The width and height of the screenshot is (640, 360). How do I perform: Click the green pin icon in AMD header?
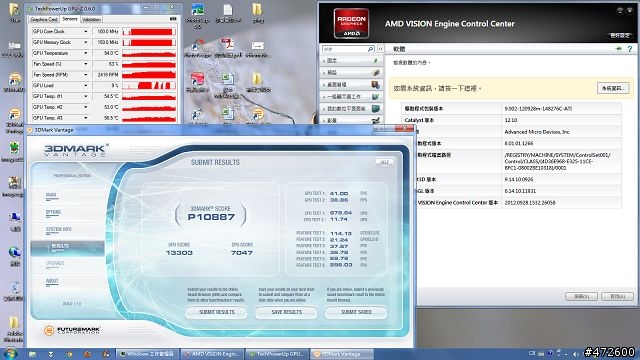tap(619, 49)
